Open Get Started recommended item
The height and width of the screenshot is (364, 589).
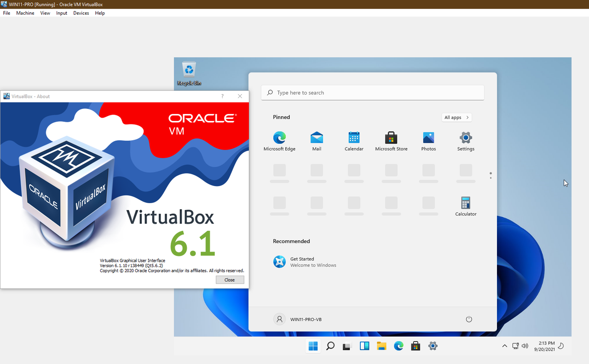(305, 262)
